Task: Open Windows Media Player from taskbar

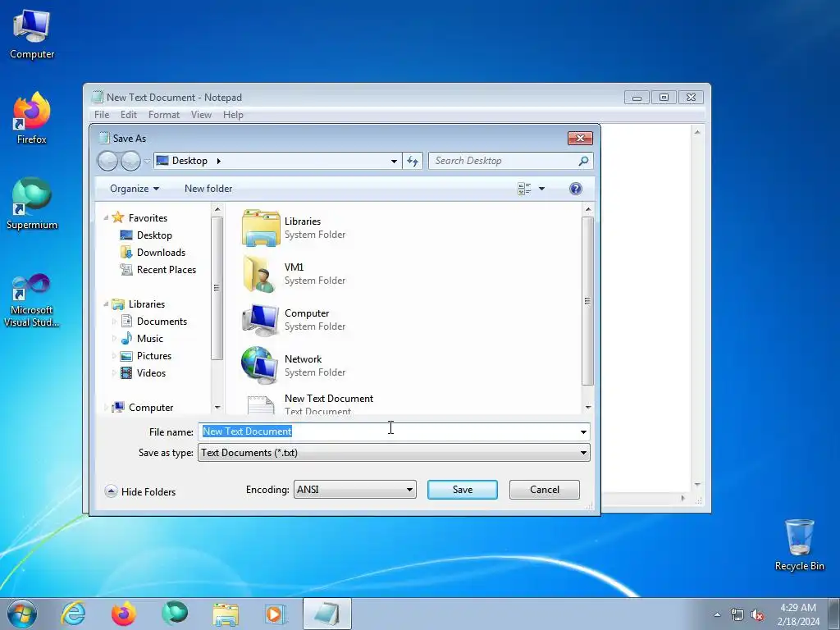Action: pos(276,614)
